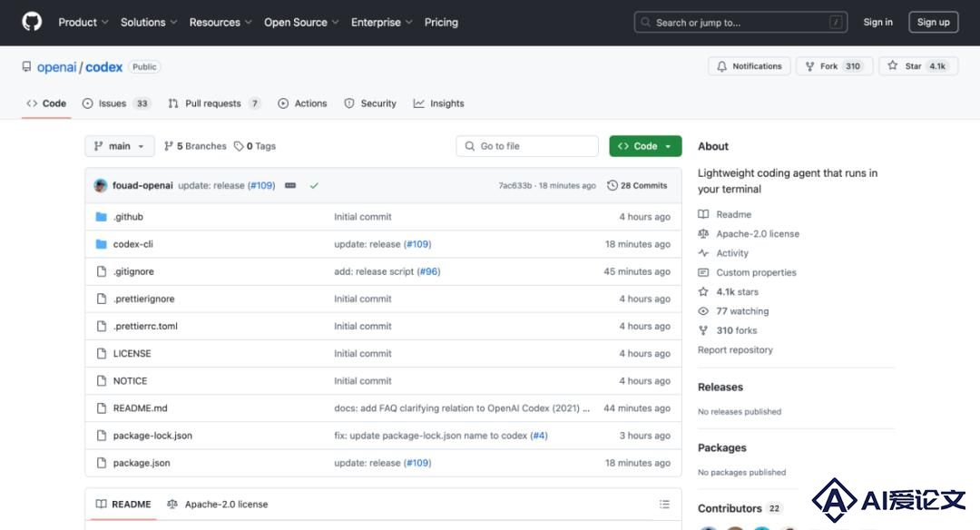The width and height of the screenshot is (980, 530).
Task: Expand the Resources menu
Action: [x=220, y=23]
